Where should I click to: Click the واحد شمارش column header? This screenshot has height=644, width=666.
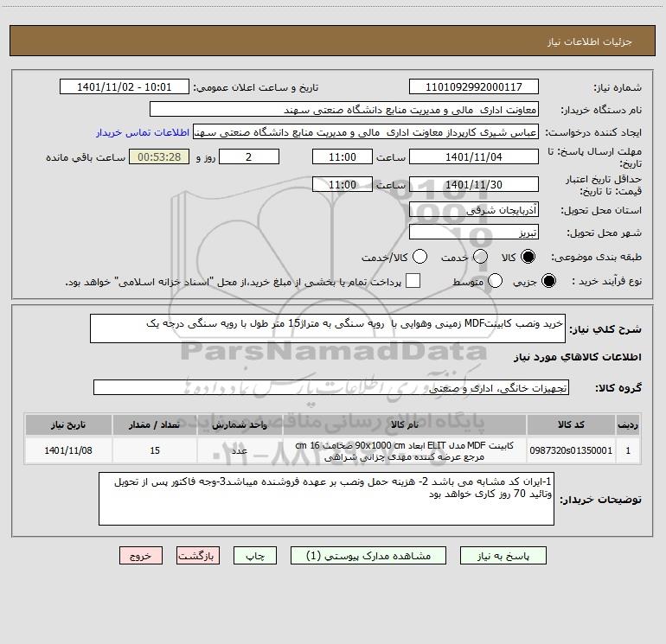(x=240, y=425)
